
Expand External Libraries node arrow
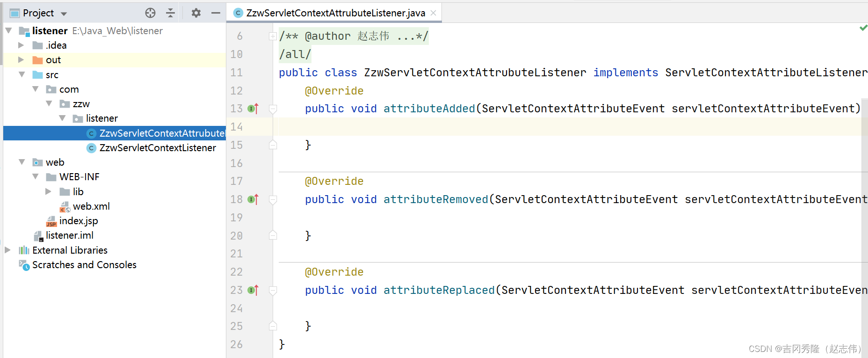[x=7, y=250]
